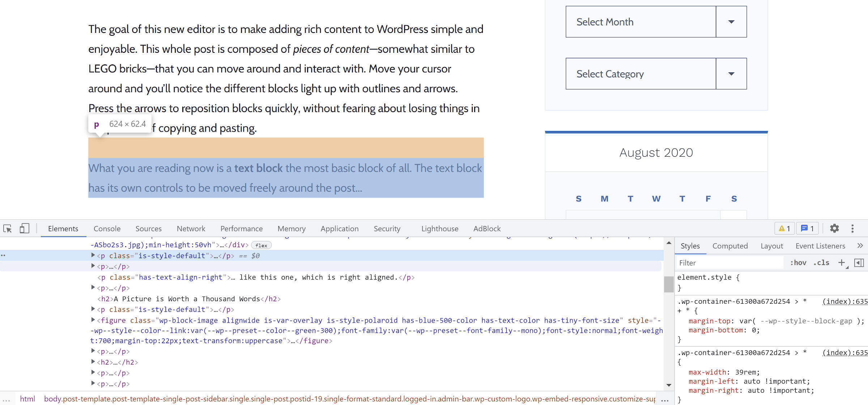
Task: Open the first (index):635 source link
Action: pos(844,301)
